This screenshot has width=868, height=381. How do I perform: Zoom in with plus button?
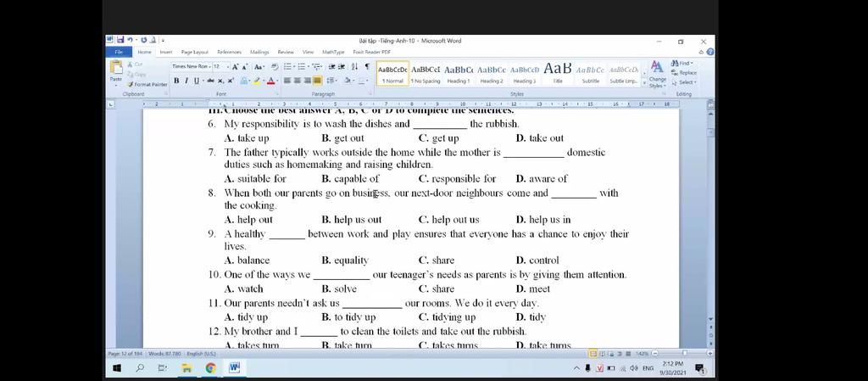(710, 353)
